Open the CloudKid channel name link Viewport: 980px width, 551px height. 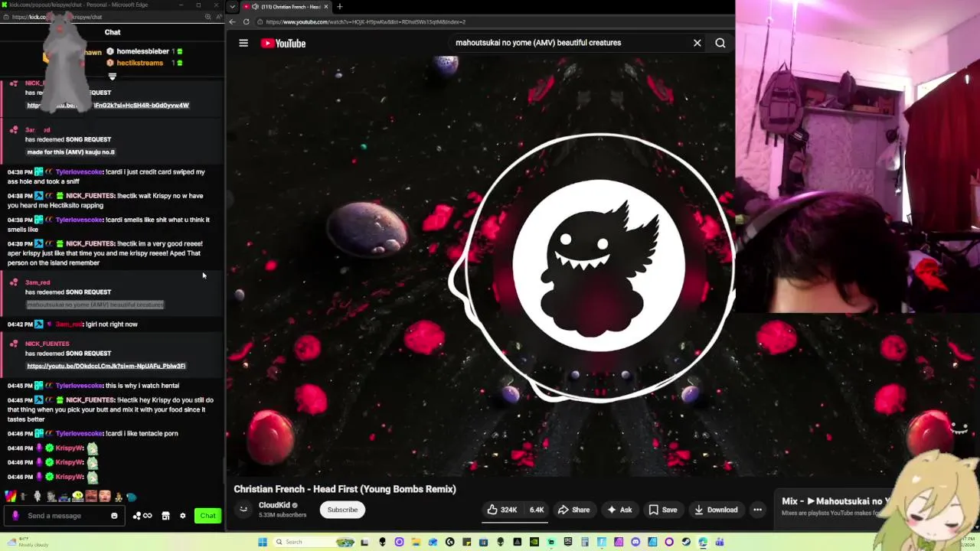tap(274, 505)
